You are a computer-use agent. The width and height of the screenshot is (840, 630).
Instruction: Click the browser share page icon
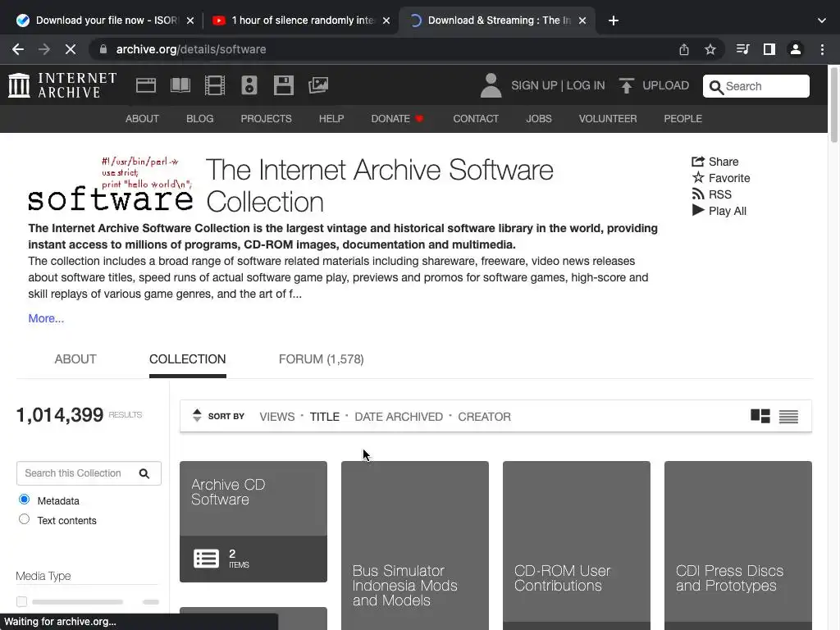coord(684,49)
